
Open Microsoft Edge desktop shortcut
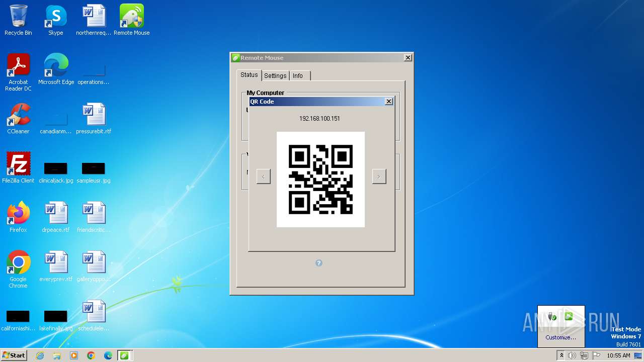point(56,69)
